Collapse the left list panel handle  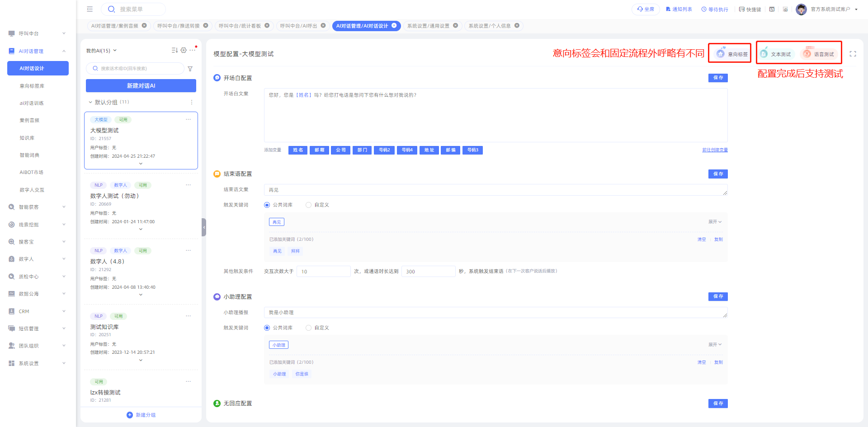tap(204, 227)
